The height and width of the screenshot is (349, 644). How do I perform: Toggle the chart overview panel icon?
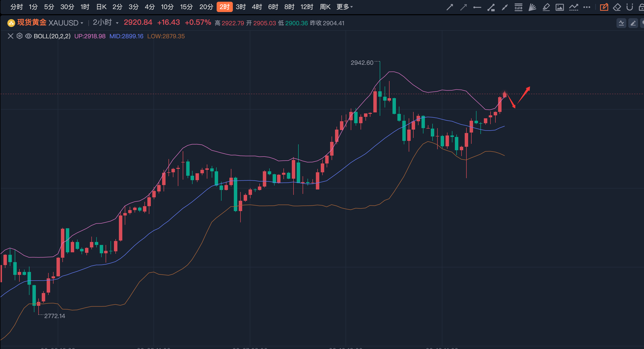tap(622, 23)
